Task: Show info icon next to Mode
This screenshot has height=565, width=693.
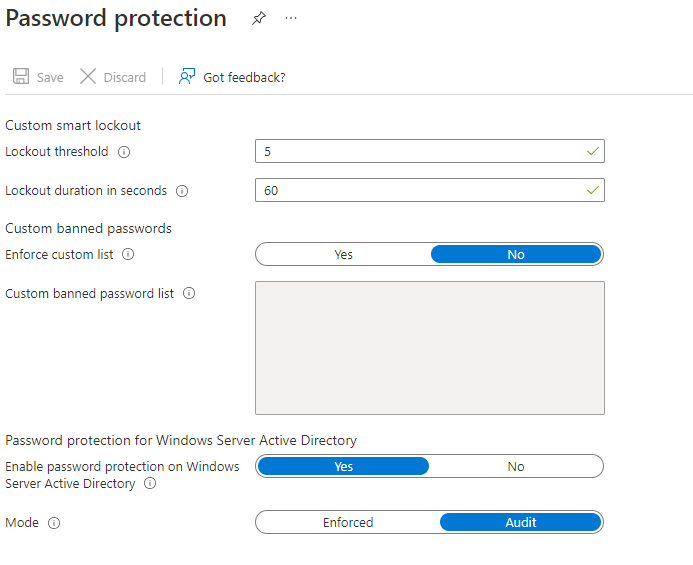Action: click(54, 523)
